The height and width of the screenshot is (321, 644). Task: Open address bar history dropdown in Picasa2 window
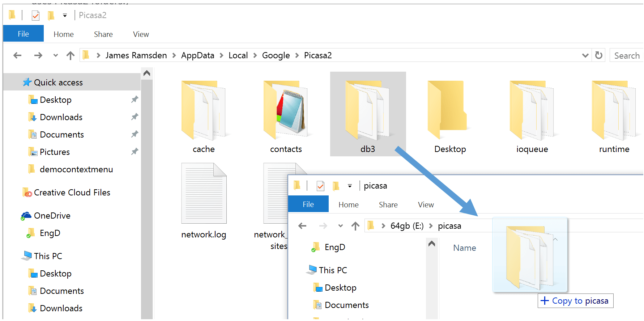pos(585,55)
